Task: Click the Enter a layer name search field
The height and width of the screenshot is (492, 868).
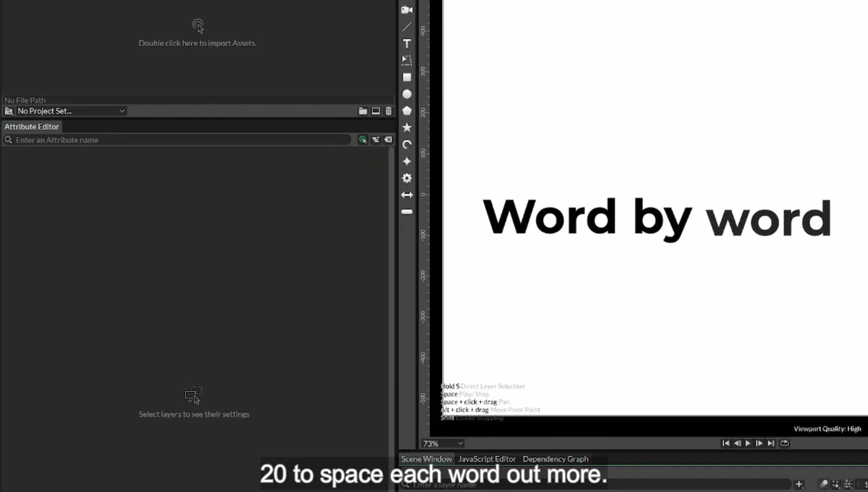Action: click(596, 485)
